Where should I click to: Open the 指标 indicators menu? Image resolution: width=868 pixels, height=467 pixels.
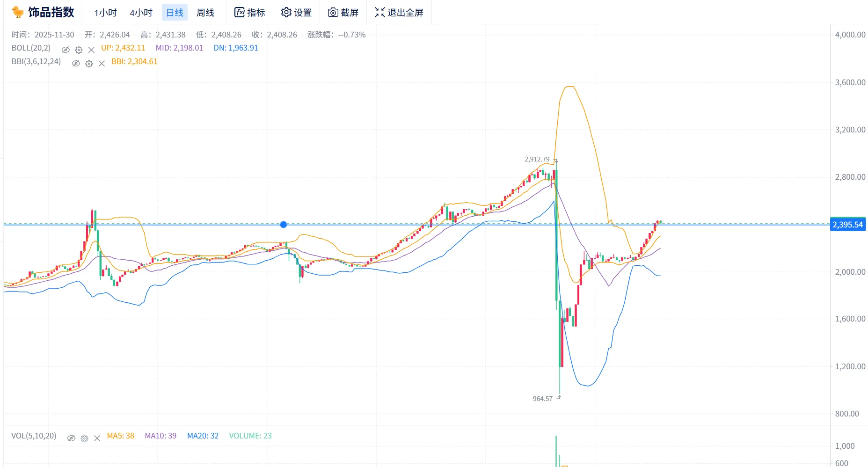(250, 13)
